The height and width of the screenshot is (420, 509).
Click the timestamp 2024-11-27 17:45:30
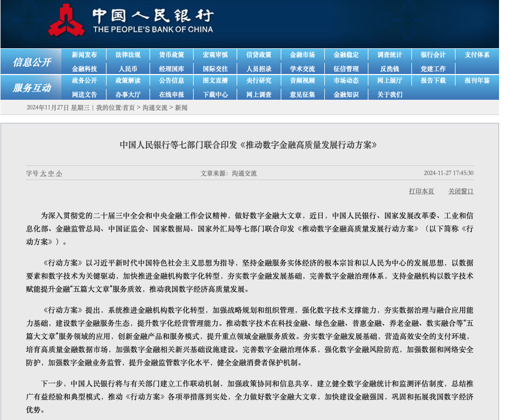tap(449, 173)
